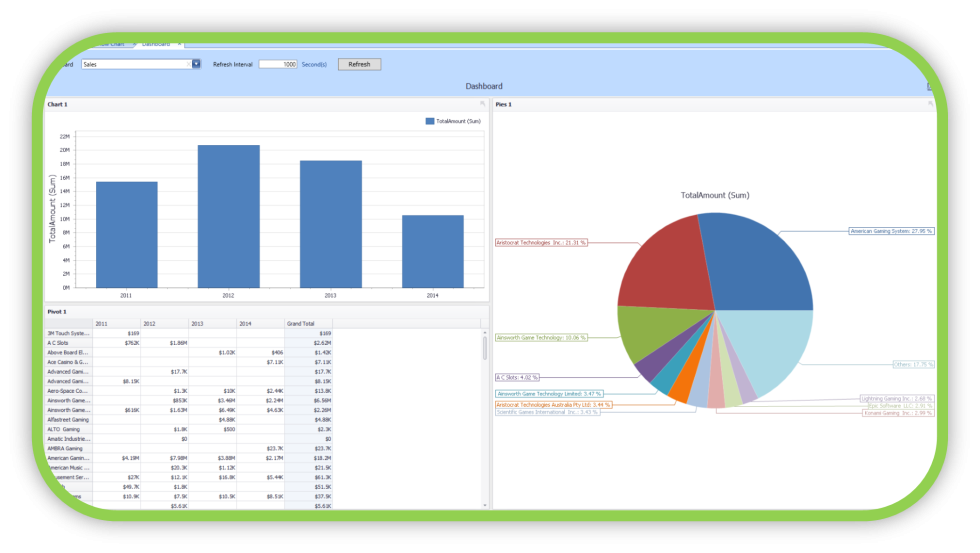Screen dimensions: 980x553
Task: Maximize the Pies 1 panel icon
Action: pos(930,104)
